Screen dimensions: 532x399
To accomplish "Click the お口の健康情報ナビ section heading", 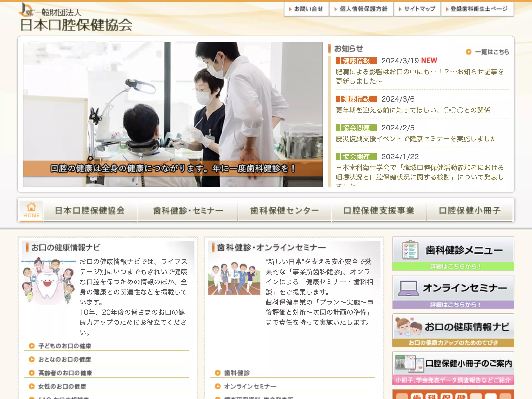I will (x=65, y=247).
